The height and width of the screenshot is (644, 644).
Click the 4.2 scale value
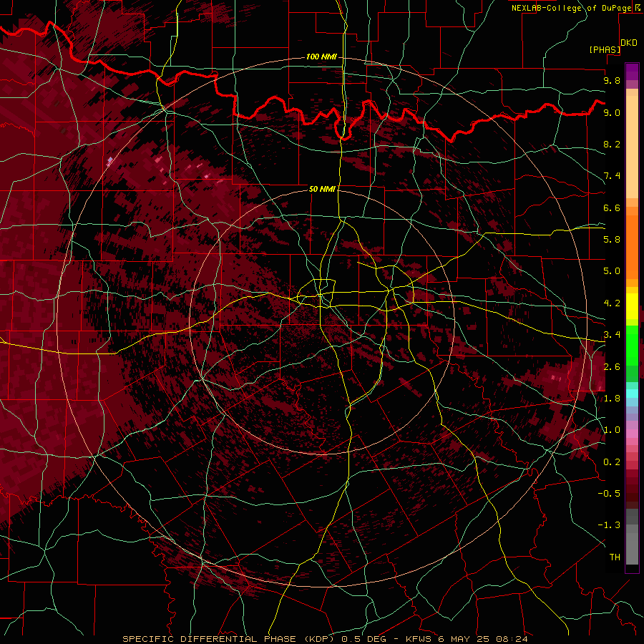coord(612,303)
